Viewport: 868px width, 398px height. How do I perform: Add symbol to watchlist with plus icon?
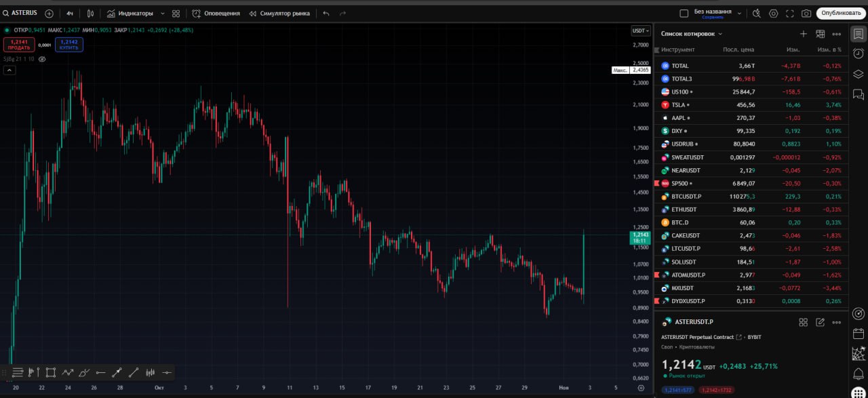(x=804, y=34)
